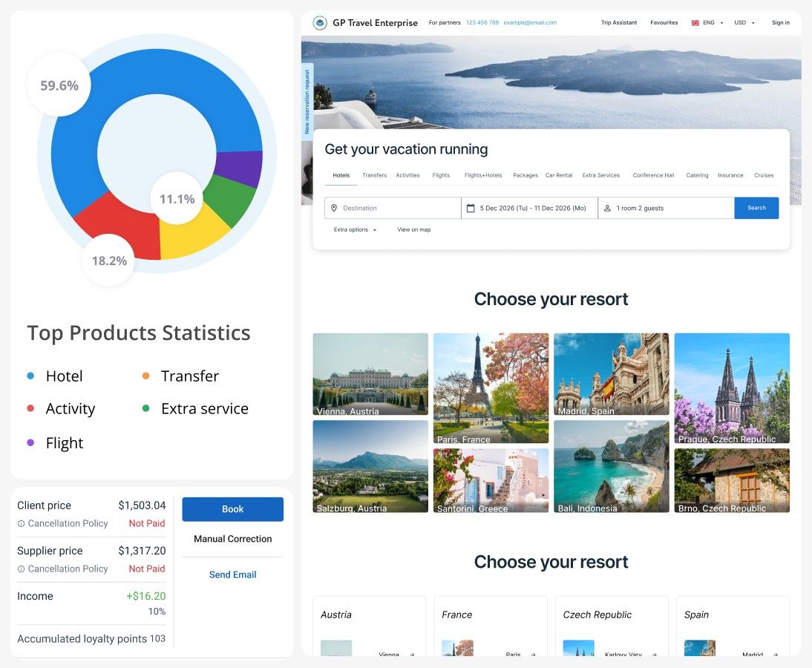
Task: Open Favourites
Action: (664, 23)
